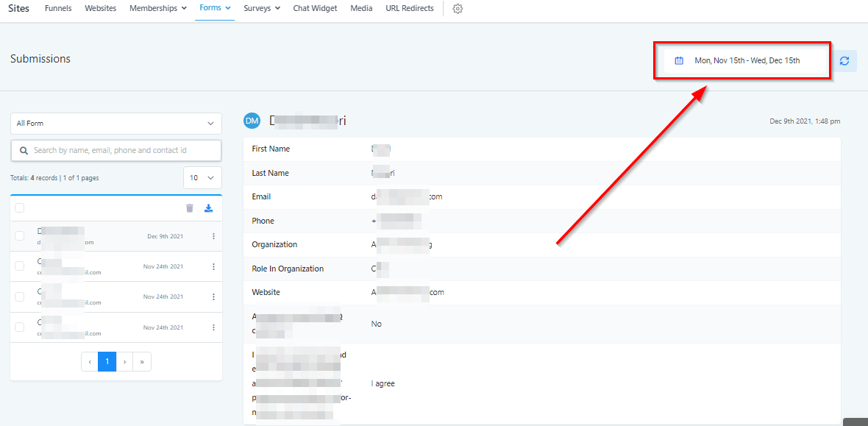Check the box for Dec 9th 2021 submission
Screen dimensions: 868x426
coord(20,236)
